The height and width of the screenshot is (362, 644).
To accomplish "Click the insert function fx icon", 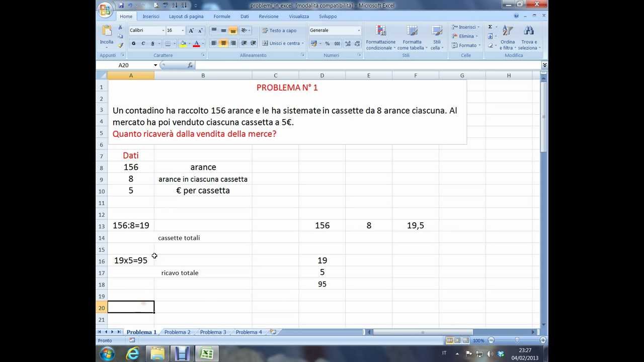I will point(190,65).
